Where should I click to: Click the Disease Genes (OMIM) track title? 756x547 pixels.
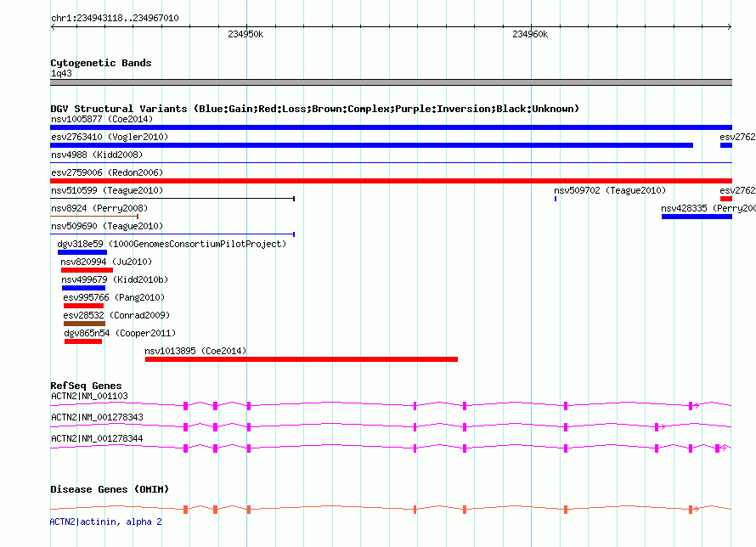pyautogui.click(x=110, y=489)
